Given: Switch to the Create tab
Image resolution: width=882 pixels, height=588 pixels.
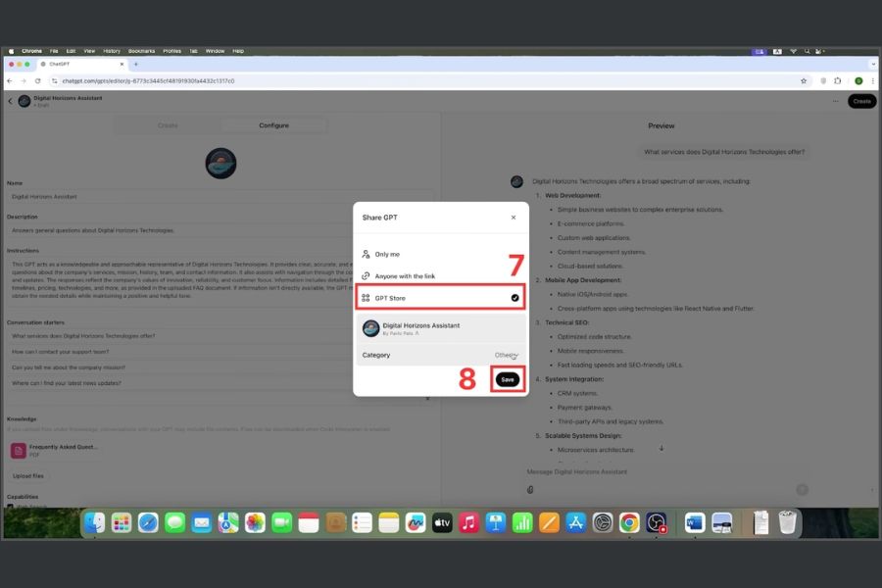Looking at the screenshot, I should point(168,125).
